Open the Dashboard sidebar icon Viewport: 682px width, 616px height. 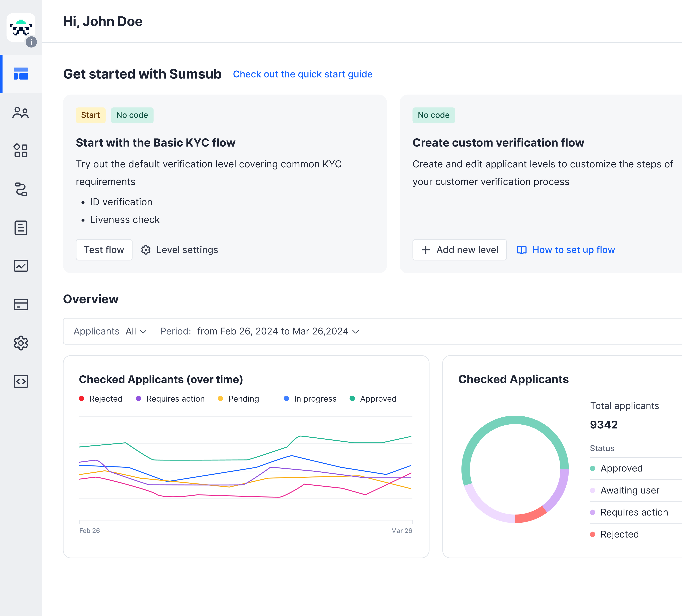(x=21, y=74)
